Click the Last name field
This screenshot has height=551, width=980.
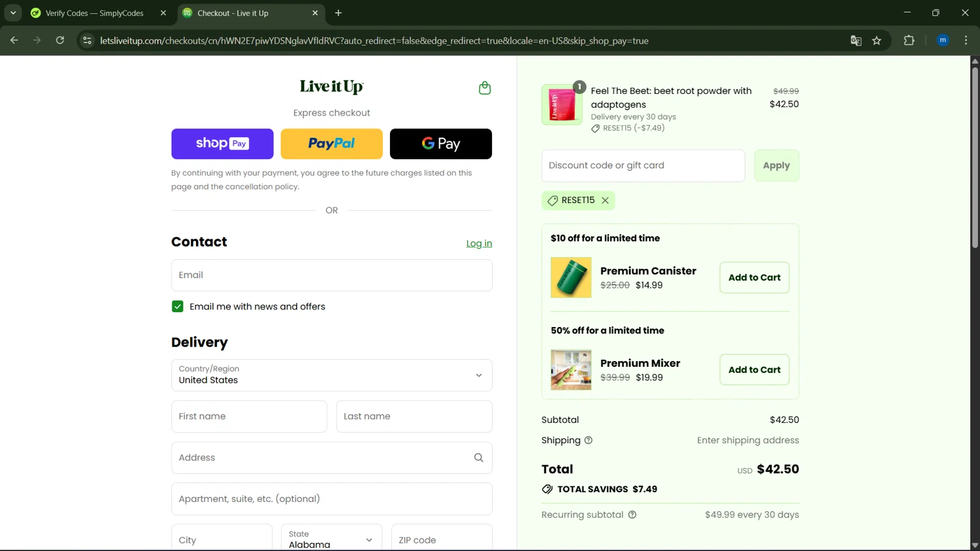point(414,417)
